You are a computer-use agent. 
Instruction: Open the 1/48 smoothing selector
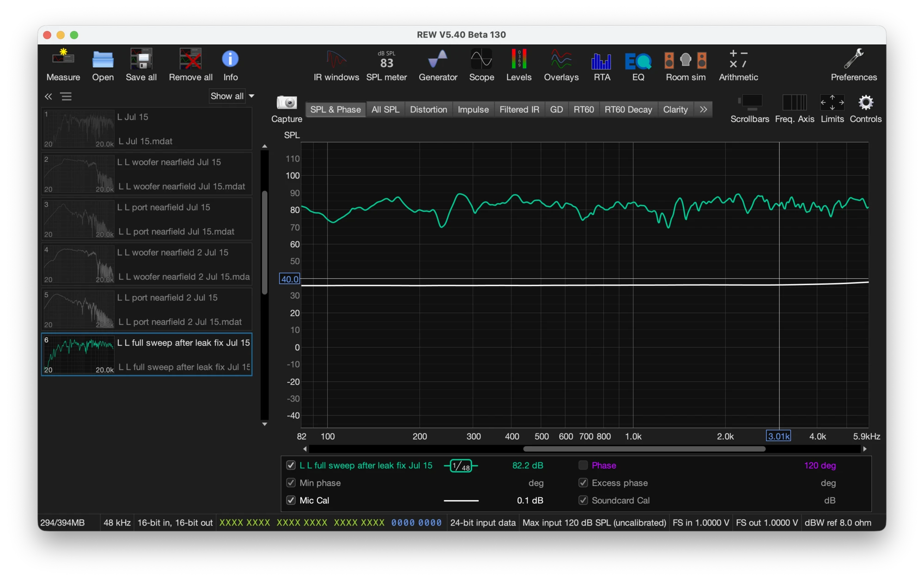(x=461, y=465)
